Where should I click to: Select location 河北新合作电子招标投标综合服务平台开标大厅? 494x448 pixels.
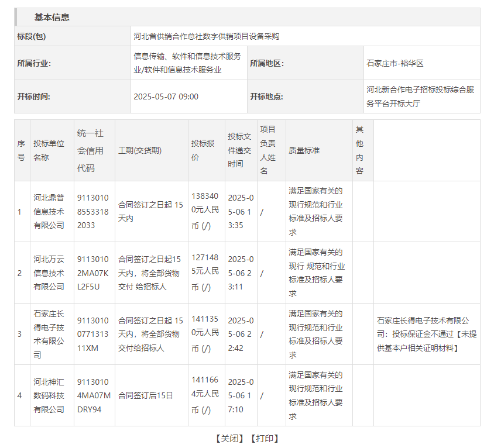[420, 97]
